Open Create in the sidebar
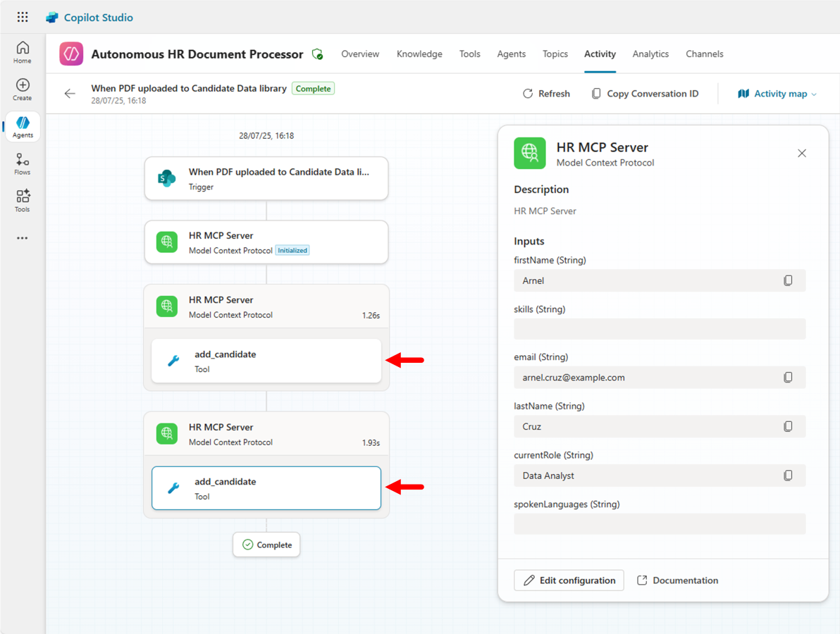This screenshot has width=840, height=634. pyautogui.click(x=23, y=89)
